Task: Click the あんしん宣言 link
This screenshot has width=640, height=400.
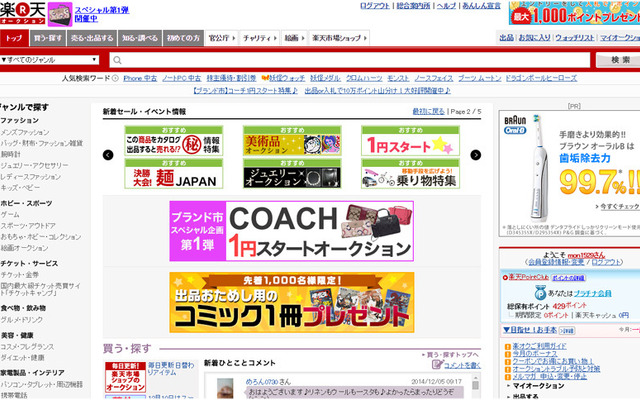Action: (481, 6)
